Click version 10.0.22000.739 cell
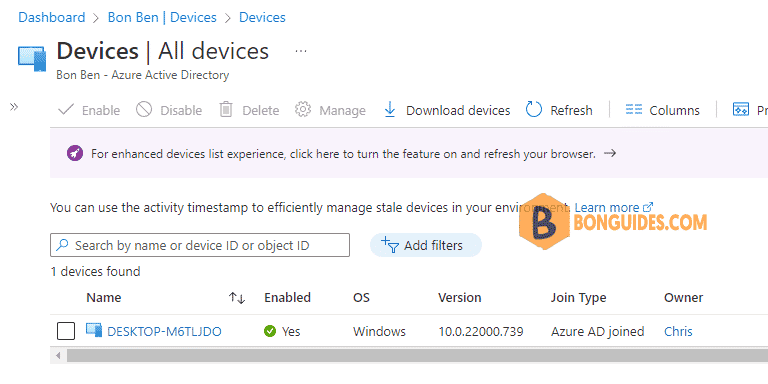Image resolution: width=768 pixels, height=384 pixels. pyautogui.click(x=480, y=332)
